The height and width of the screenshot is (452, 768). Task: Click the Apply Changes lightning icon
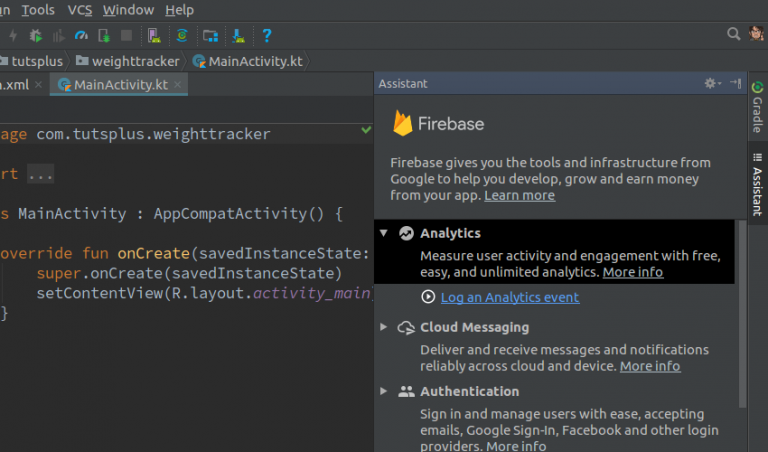coord(13,35)
